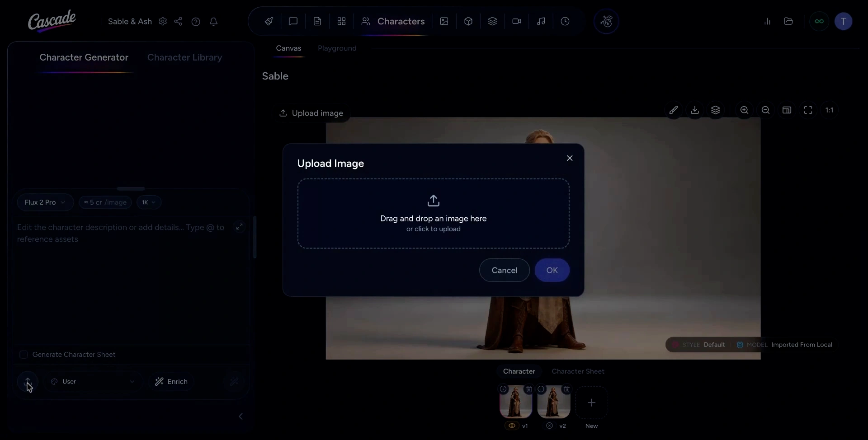Open project settings gear next to Sable & Ash

pos(163,21)
